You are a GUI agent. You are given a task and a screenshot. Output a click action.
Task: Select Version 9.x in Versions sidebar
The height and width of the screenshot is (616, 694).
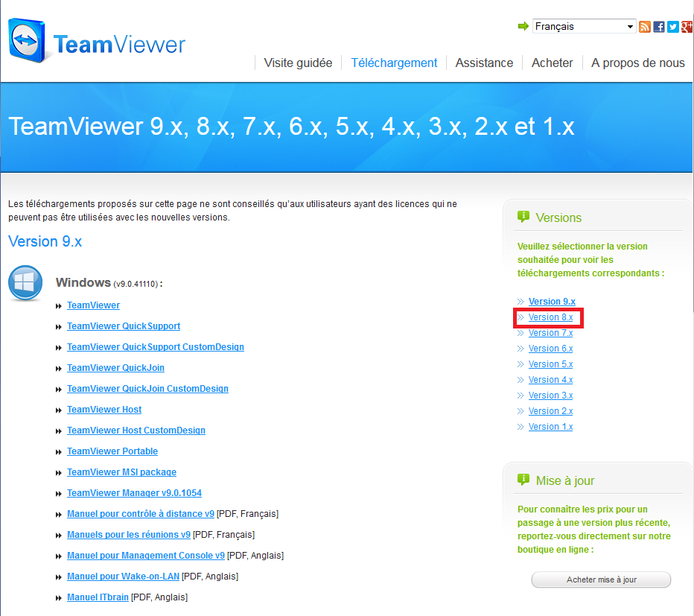click(x=552, y=301)
